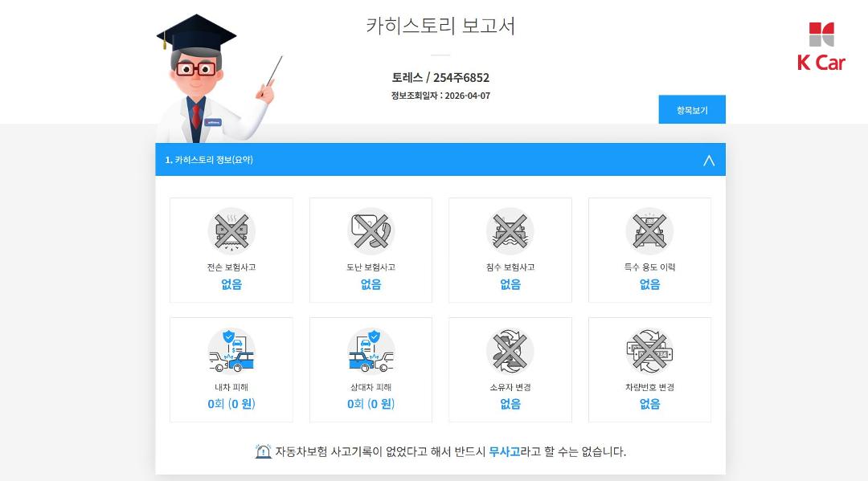Image resolution: width=868 pixels, height=481 pixels.
Task: Click the 1. 카히스토리 정보(요약) header bar
Action: (x=440, y=160)
